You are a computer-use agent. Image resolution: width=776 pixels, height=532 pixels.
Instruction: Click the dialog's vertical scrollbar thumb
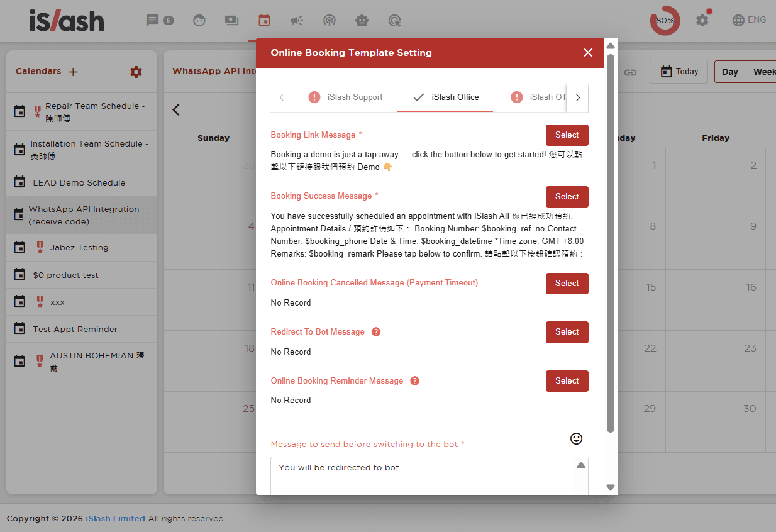pos(610,243)
